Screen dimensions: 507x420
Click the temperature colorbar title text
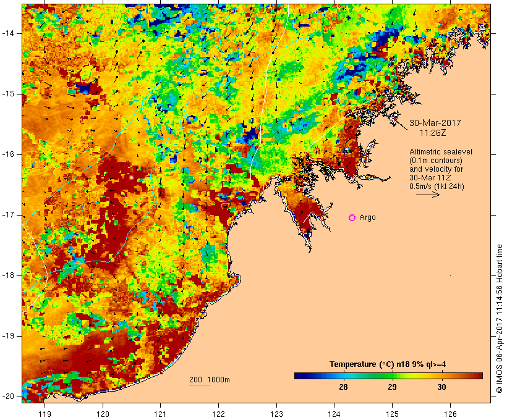[388, 364]
